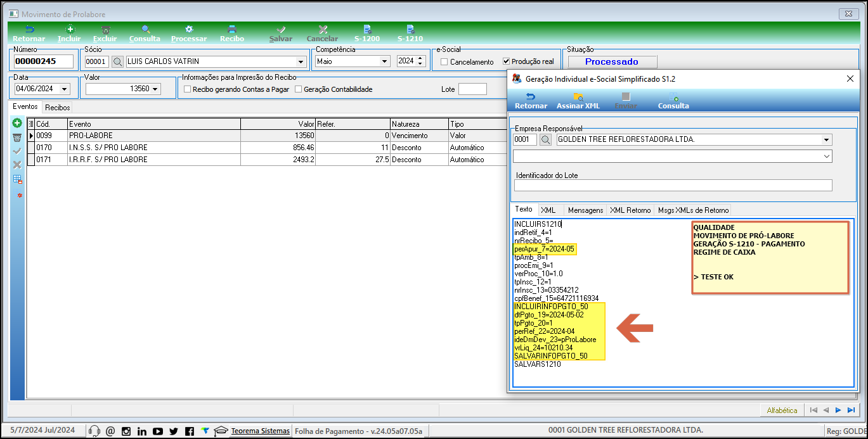Click Assinar XML in e-Social dialog
This screenshot has height=439, width=868.
pos(578,101)
